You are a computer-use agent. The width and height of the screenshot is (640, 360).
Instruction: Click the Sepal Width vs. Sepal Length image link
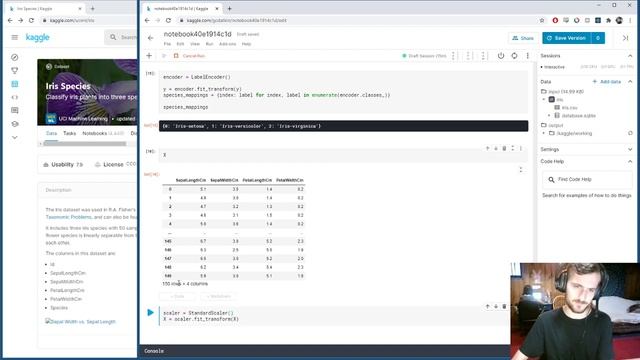80,322
